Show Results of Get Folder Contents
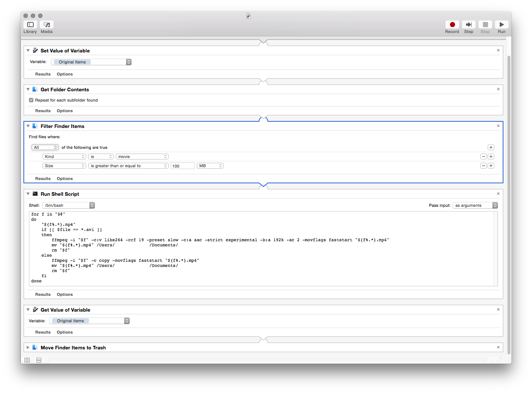The width and height of the screenshot is (532, 393). pyautogui.click(x=43, y=111)
